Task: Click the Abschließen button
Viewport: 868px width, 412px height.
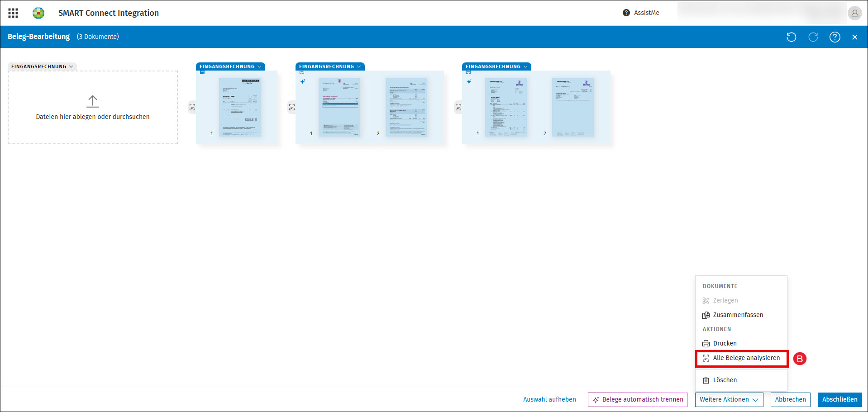Action: tap(839, 400)
